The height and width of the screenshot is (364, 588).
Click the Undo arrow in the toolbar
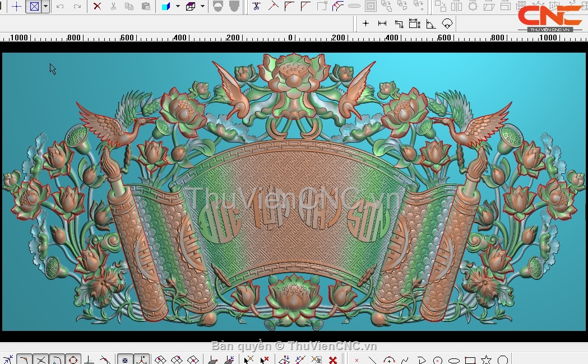point(60,7)
